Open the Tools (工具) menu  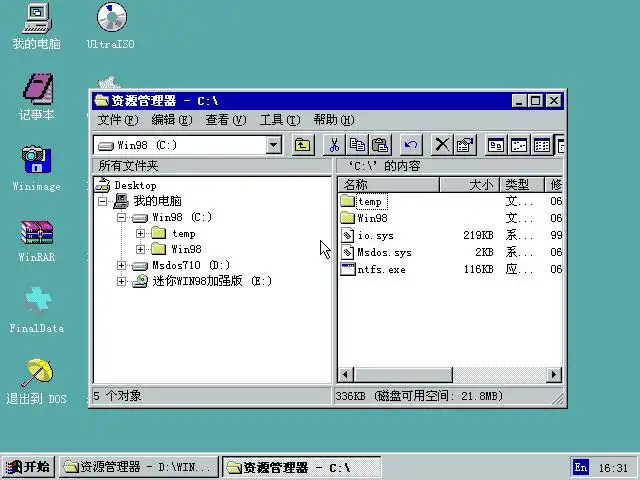[280, 120]
